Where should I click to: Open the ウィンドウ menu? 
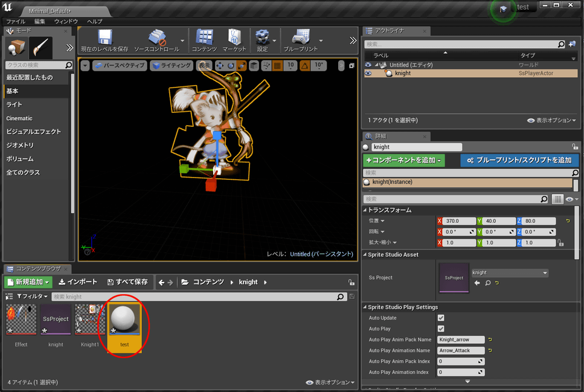(66, 21)
